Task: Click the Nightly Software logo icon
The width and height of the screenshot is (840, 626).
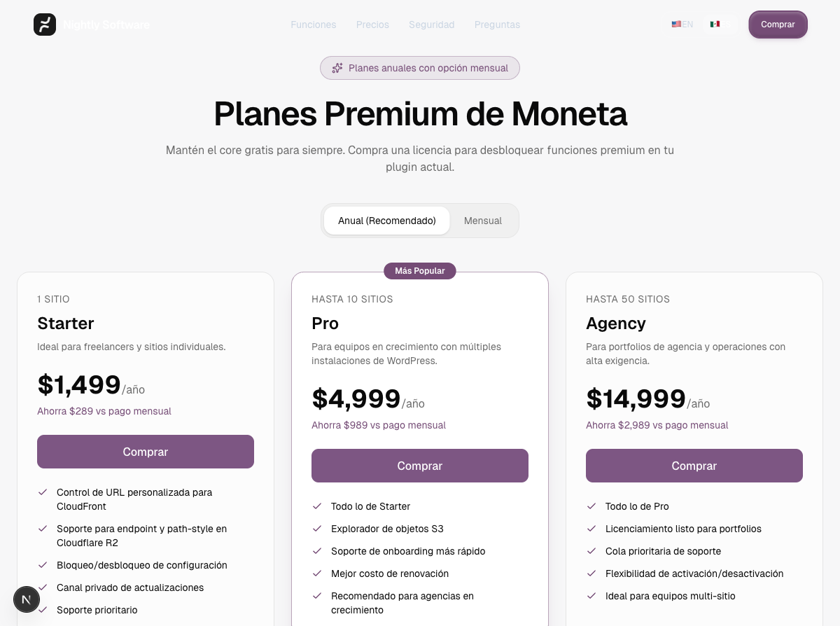Action: pyautogui.click(x=44, y=25)
